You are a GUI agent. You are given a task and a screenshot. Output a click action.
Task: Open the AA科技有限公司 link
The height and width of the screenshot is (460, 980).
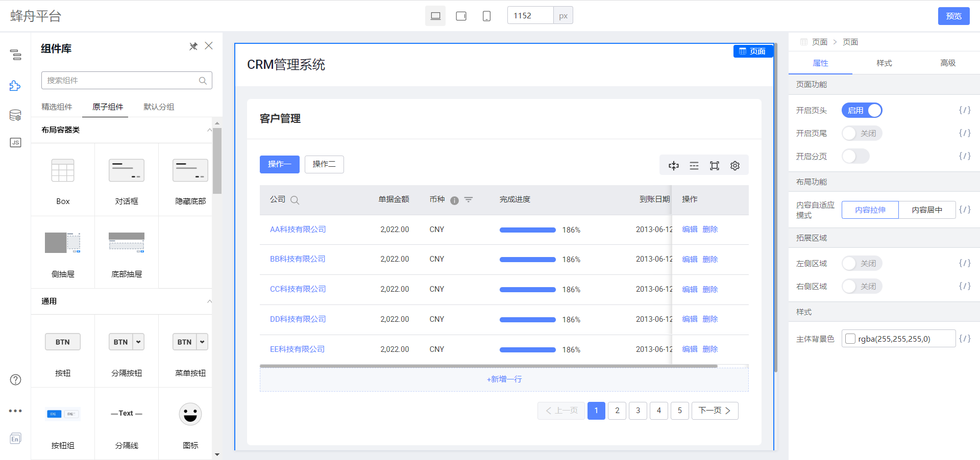[298, 229]
